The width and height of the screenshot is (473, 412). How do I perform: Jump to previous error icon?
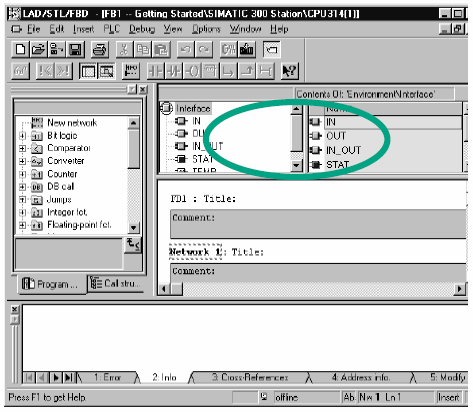pyautogui.click(x=45, y=71)
